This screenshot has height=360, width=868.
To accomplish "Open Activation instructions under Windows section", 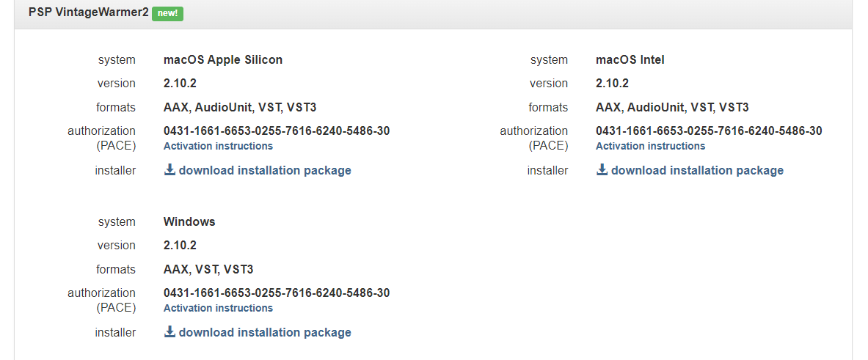I will 218,308.
